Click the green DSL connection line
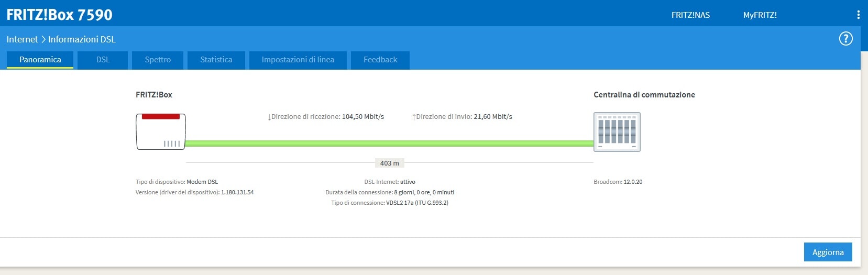868x275 pixels. pos(389,144)
